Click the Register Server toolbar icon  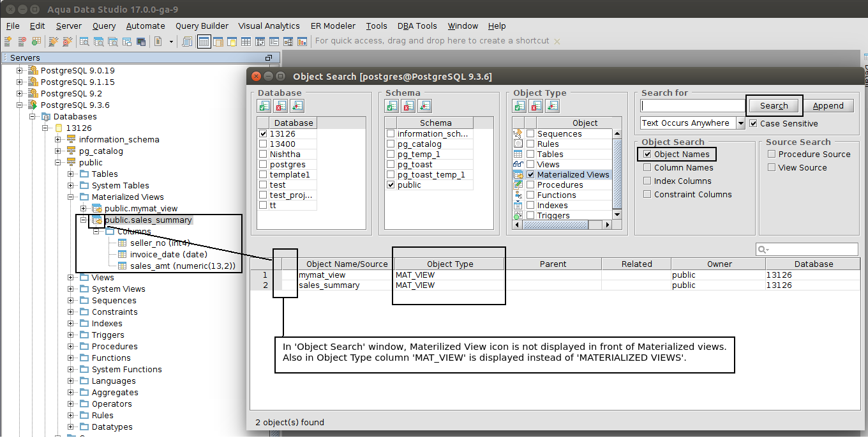click(x=8, y=42)
